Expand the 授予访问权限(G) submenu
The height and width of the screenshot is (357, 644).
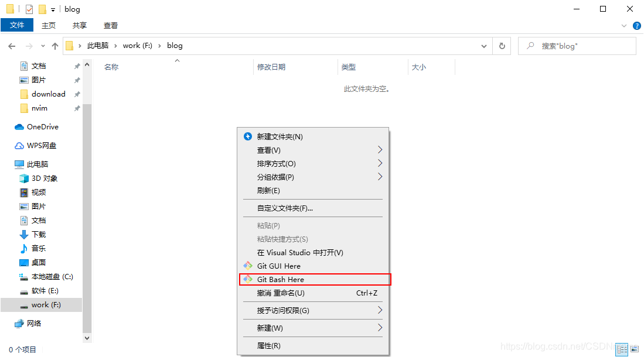[313, 310]
